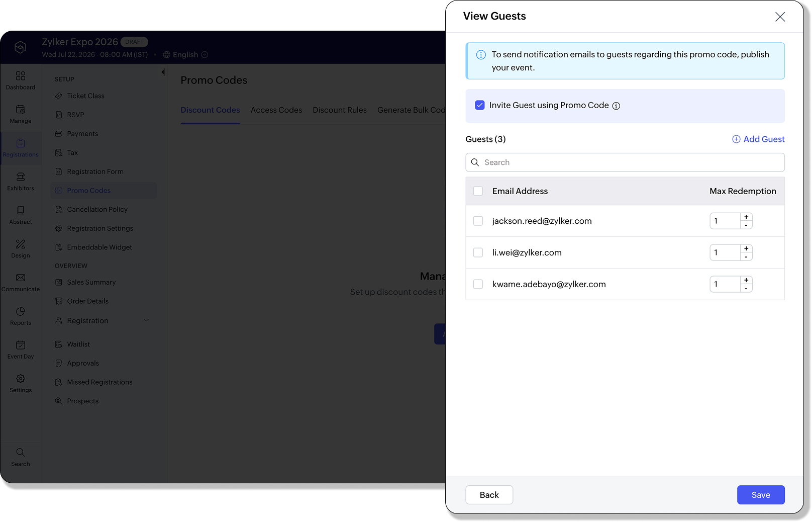812x522 pixels.
Task: Click the Waitlist icon in Overview
Action: pos(59,344)
